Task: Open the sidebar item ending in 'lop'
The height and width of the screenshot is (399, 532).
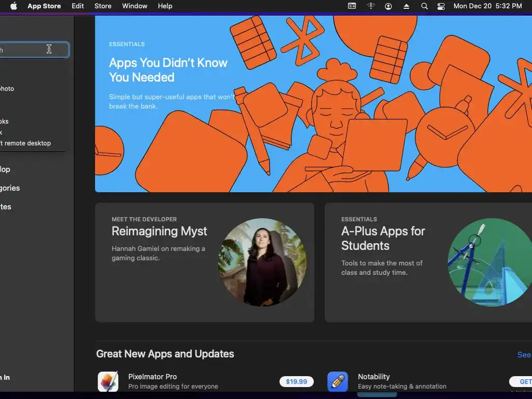Action: (x=5, y=169)
